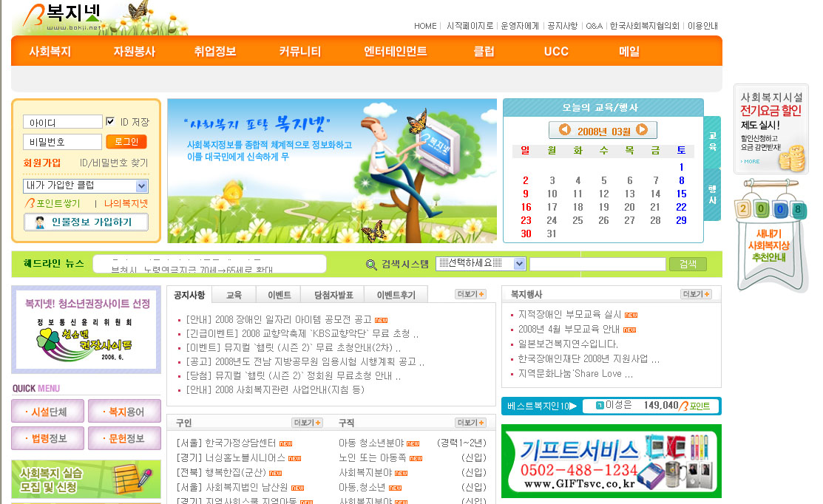Switch to the 당첨자발표 tab
Screen dimensions: 823x504
pos(333,295)
